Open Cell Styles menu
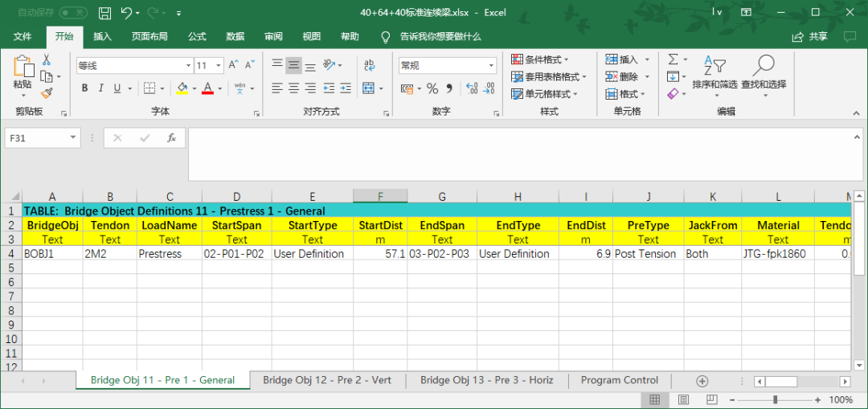This screenshot has height=409, width=868. click(545, 93)
